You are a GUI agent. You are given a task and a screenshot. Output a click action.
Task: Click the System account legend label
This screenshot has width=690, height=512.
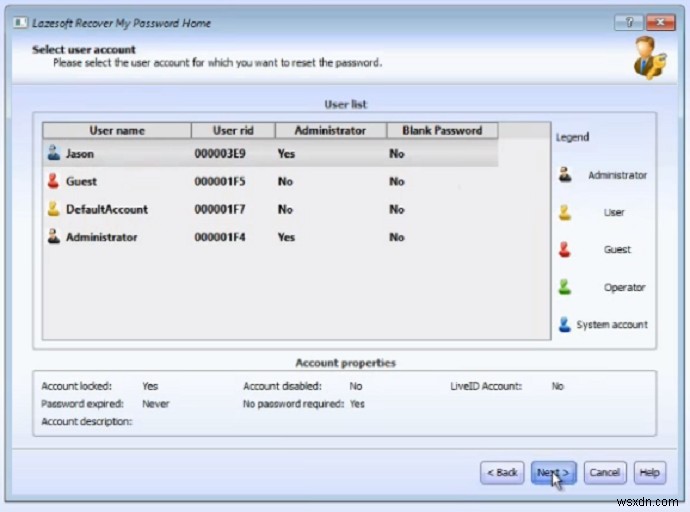click(612, 325)
